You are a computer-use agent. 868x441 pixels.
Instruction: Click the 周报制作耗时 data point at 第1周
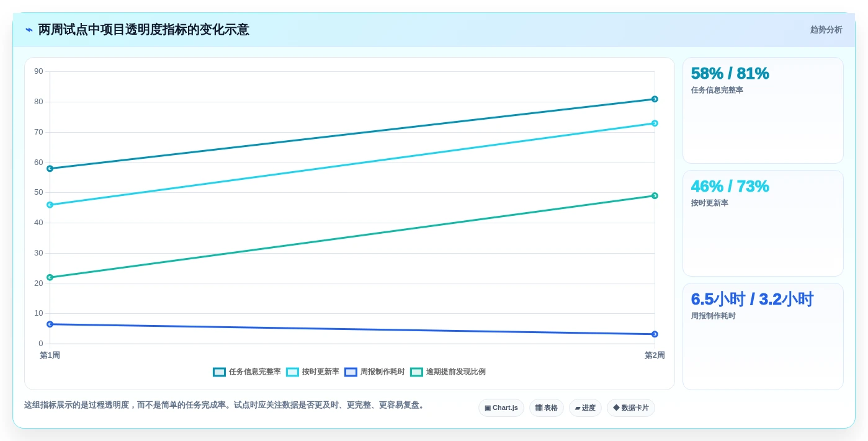[x=50, y=324]
